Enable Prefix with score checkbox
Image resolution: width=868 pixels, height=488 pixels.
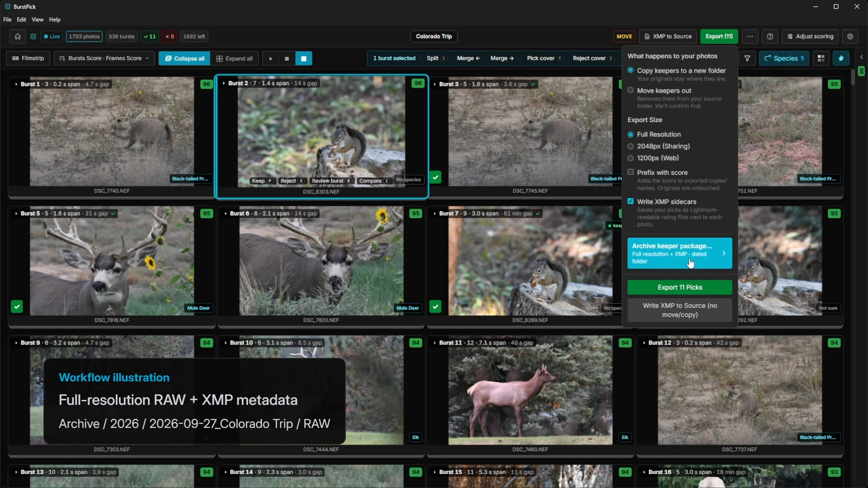[x=630, y=172]
